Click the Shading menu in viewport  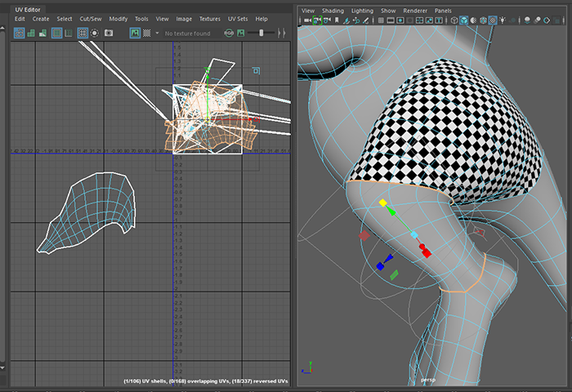pos(333,11)
